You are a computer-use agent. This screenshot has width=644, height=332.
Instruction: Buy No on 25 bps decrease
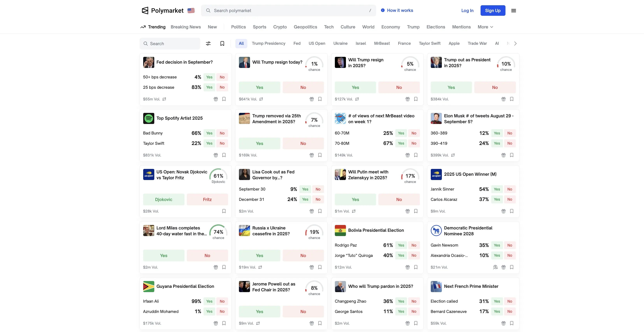point(222,87)
